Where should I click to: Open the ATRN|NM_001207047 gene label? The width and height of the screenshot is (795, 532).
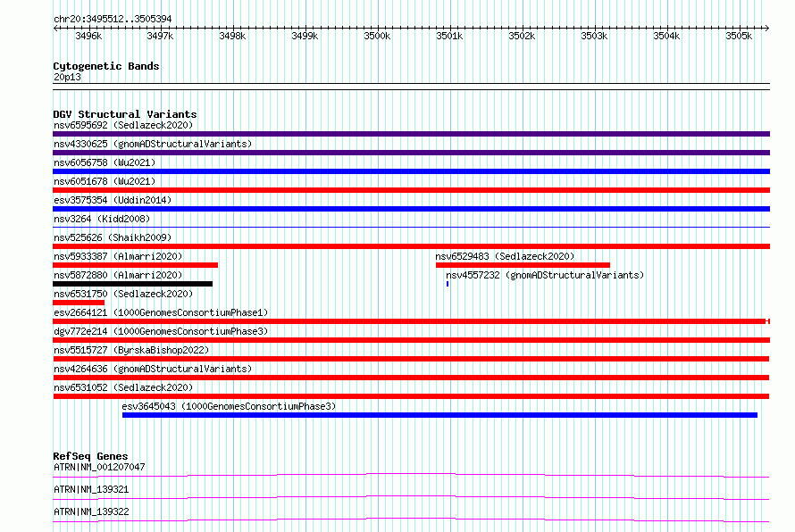(99, 467)
